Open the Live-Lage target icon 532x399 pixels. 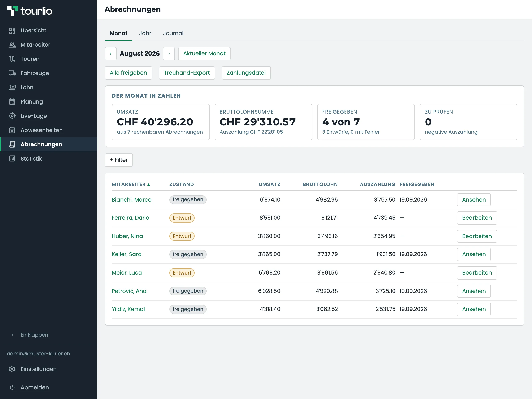pos(12,116)
